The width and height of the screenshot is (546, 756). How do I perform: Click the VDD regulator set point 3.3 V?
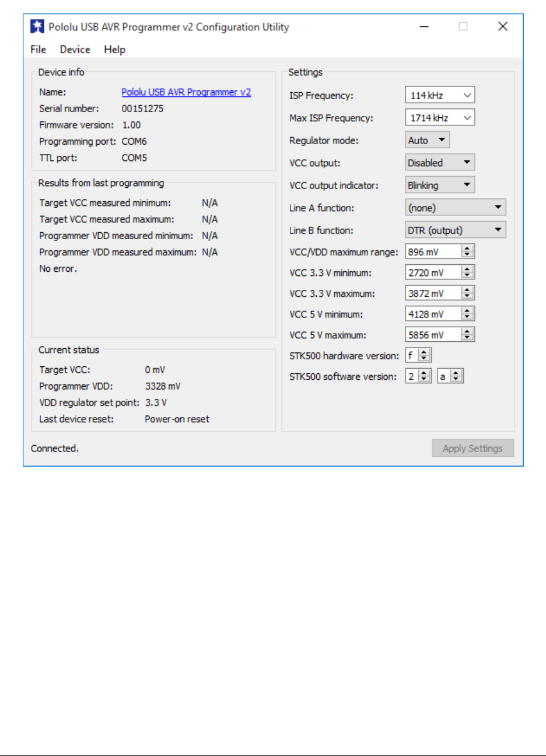(156, 402)
